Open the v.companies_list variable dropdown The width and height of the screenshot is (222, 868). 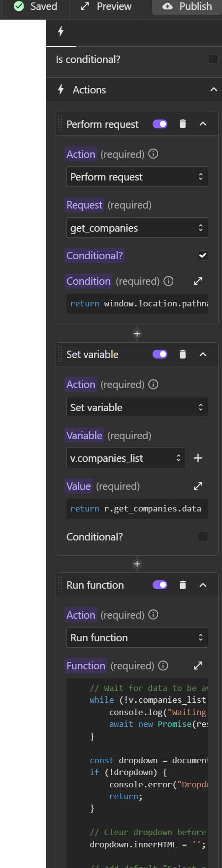tap(126, 458)
